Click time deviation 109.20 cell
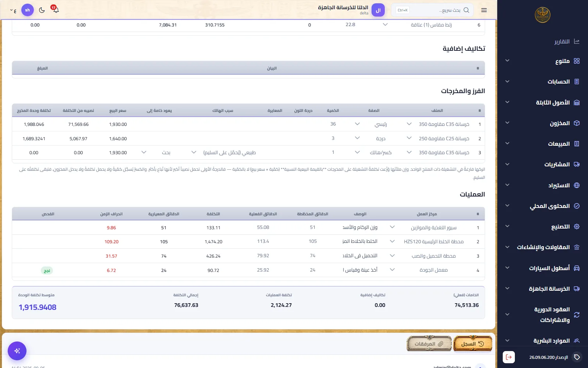 (111, 242)
